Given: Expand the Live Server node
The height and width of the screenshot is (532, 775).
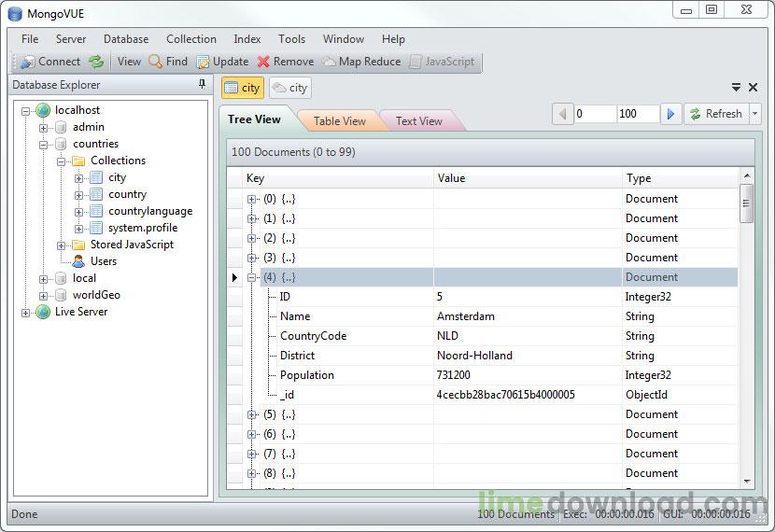Looking at the screenshot, I should click(x=26, y=313).
